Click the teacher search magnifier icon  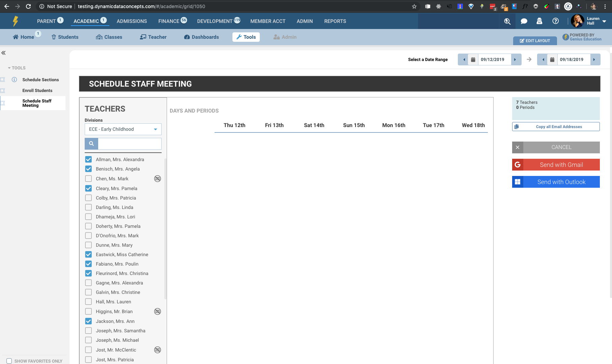tap(91, 144)
